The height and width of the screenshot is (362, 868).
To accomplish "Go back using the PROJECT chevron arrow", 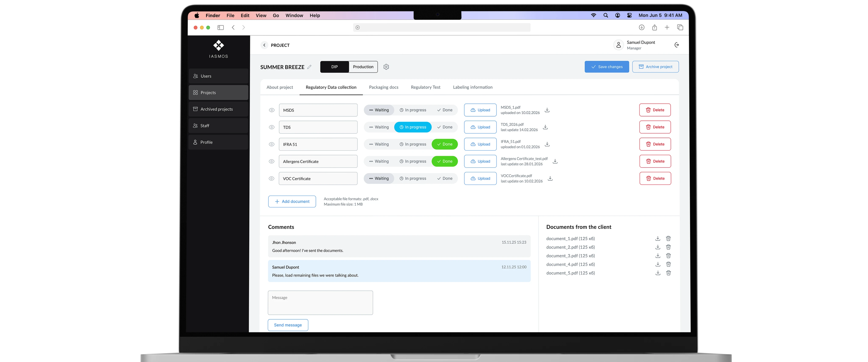I will [264, 45].
